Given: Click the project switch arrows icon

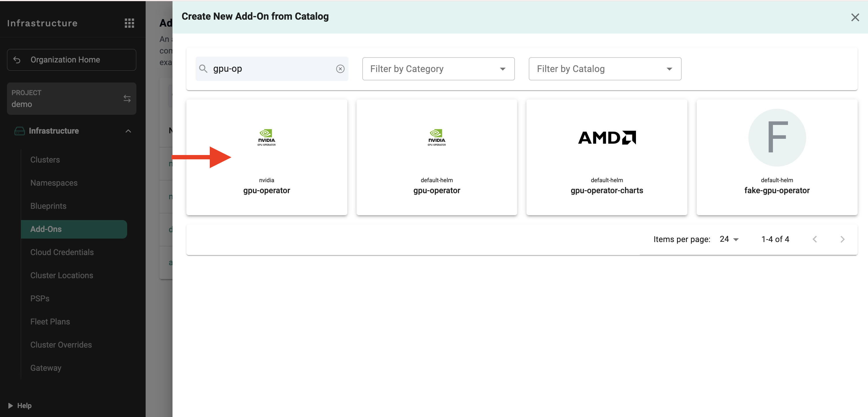Looking at the screenshot, I should click(x=127, y=98).
